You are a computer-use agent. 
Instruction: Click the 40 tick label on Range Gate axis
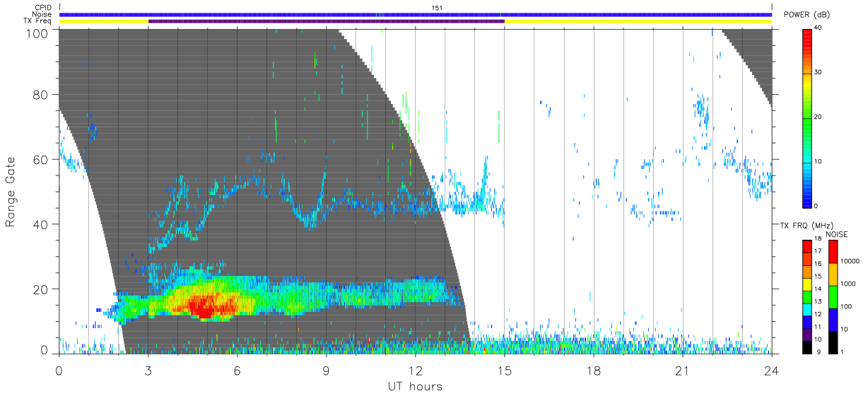tap(42, 224)
